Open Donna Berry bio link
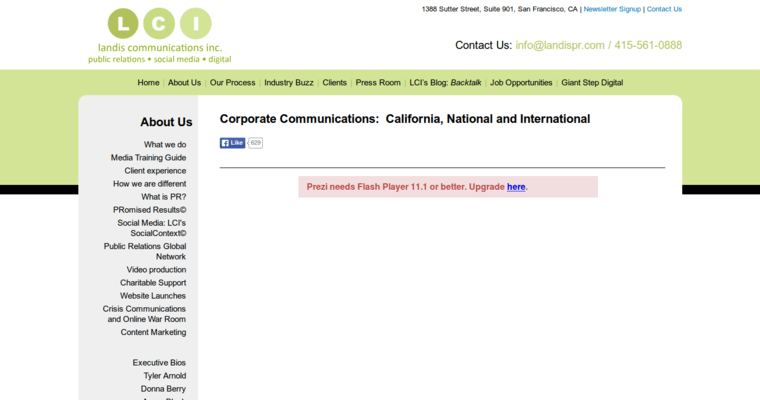The width and height of the screenshot is (760, 400). [163, 389]
